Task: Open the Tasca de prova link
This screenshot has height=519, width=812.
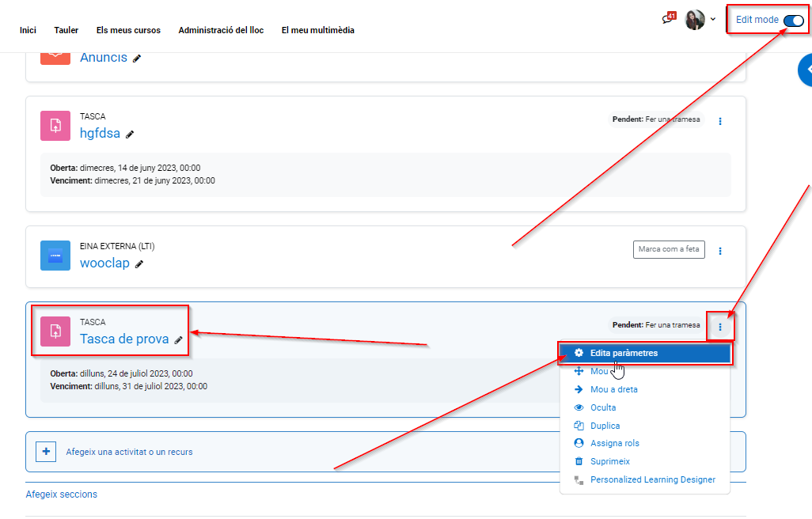Action: pos(124,339)
